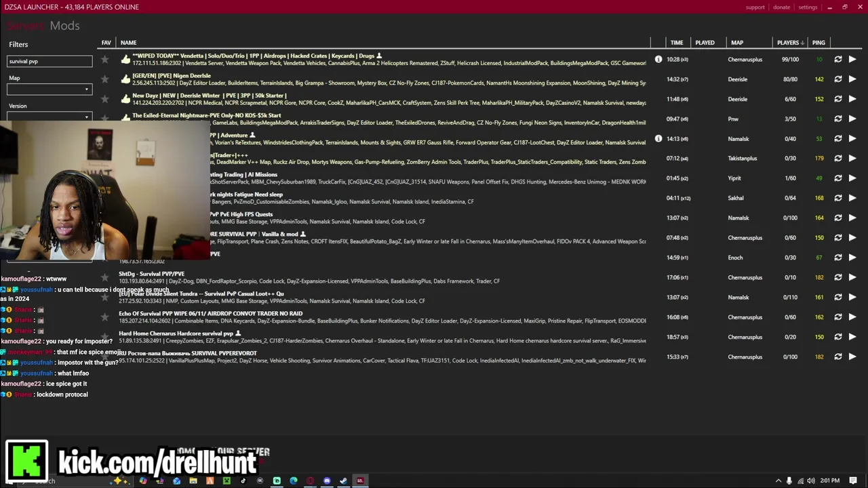Star the New Dayz Deerisle Winter server

[105, 99]
